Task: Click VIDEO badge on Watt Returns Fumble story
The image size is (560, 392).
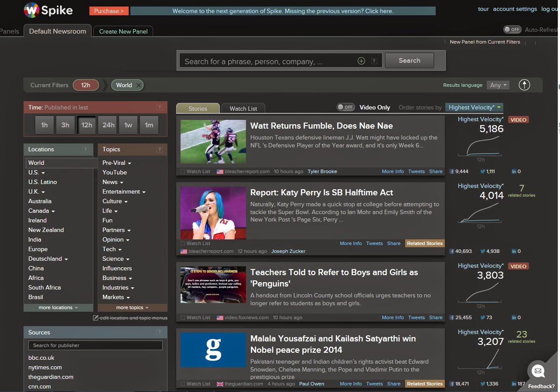Action: [x=518, y=119]
